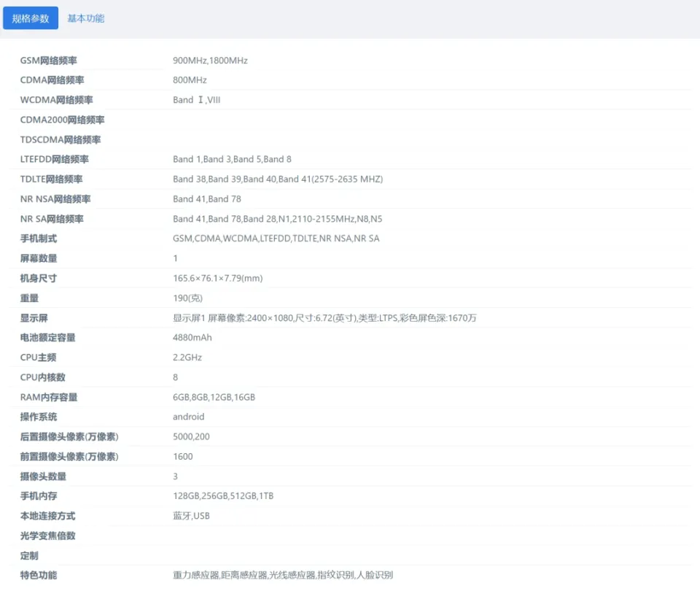Click the 重量 value 190(克)
This screenshot has width=700, height=599.
tap(187, 298)
